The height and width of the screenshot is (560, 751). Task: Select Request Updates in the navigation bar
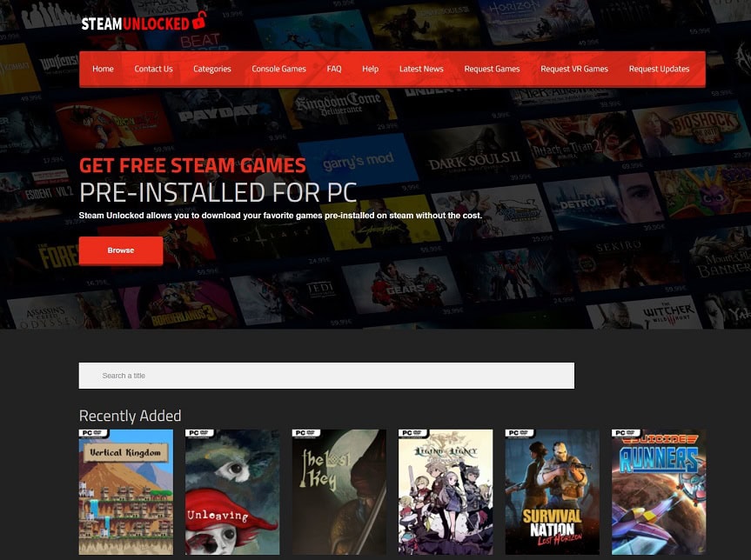pyautogui.click(x=659, y=69)
